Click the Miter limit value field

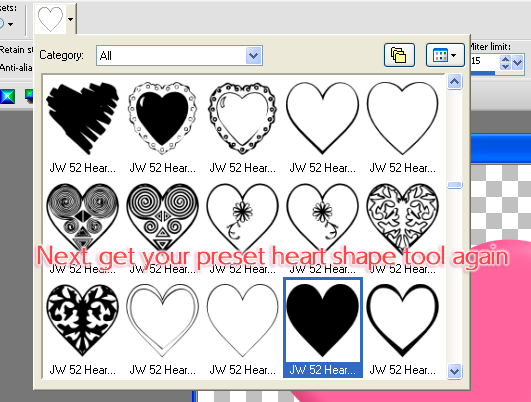[x=485, y=61]
